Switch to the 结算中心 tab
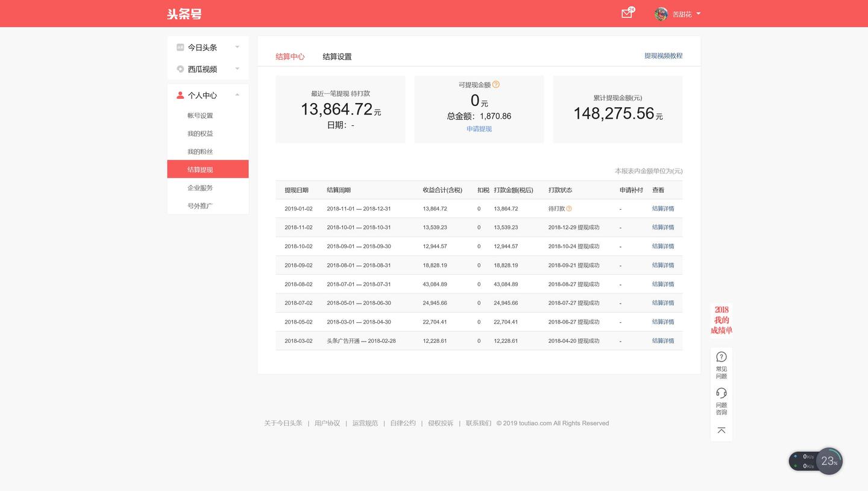 [290, 57]
